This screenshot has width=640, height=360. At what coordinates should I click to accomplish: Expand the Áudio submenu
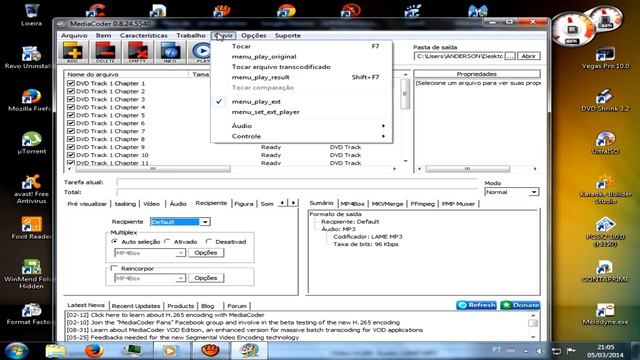(x=302, y=126)
